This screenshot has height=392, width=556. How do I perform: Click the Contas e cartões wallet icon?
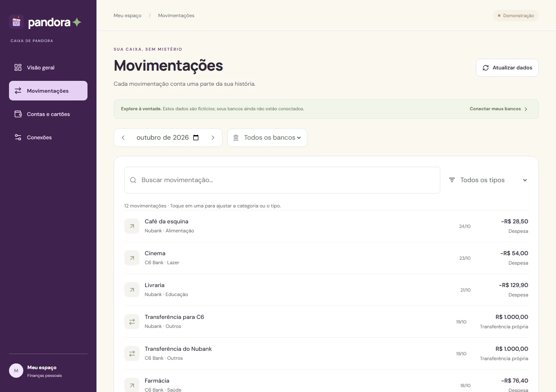click(x=18, y=114)
